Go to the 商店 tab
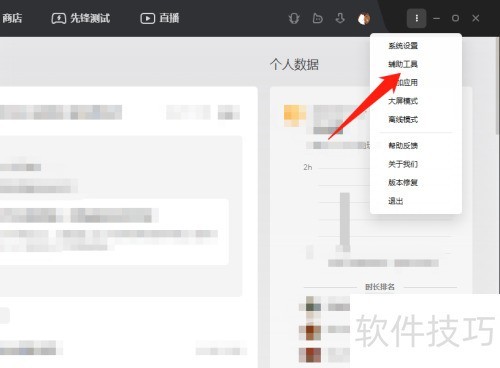 11,18
